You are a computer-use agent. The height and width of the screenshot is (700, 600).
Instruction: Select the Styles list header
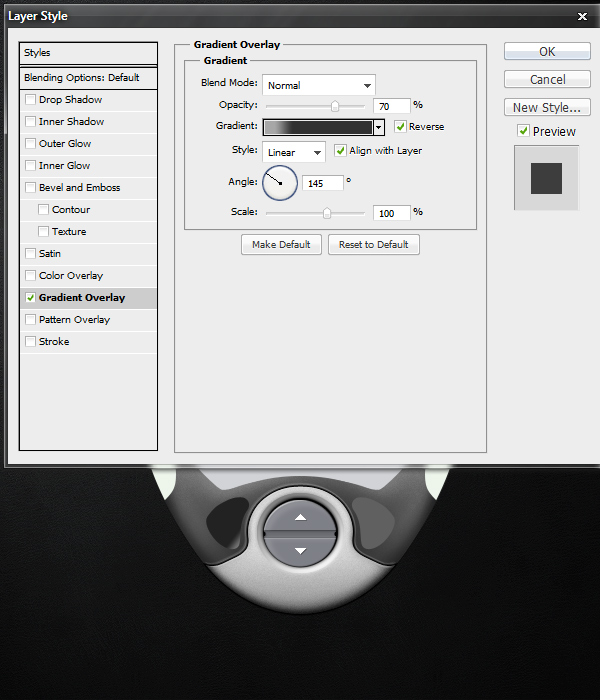(88, 53)
